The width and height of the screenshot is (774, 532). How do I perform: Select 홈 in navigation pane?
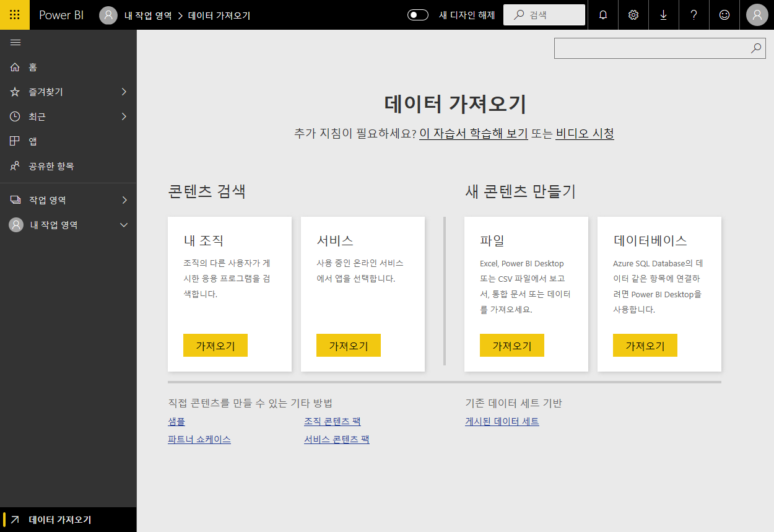coord(68,67)
